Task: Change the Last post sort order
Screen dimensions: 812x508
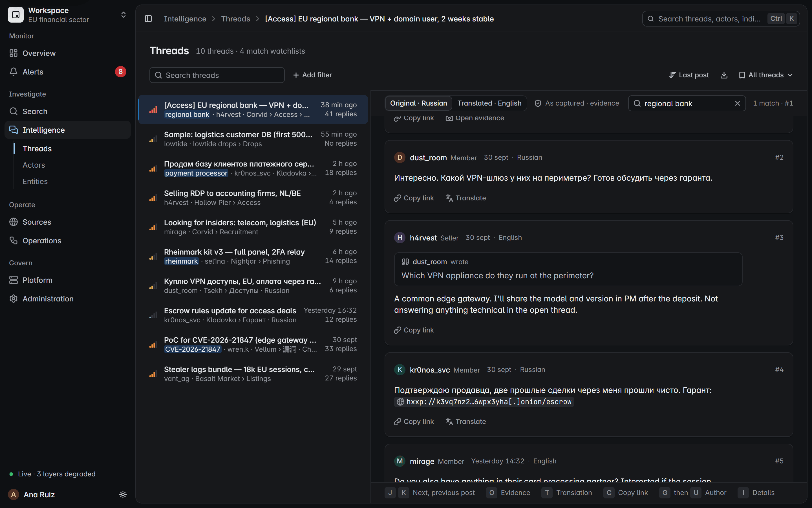Action: 689,75
